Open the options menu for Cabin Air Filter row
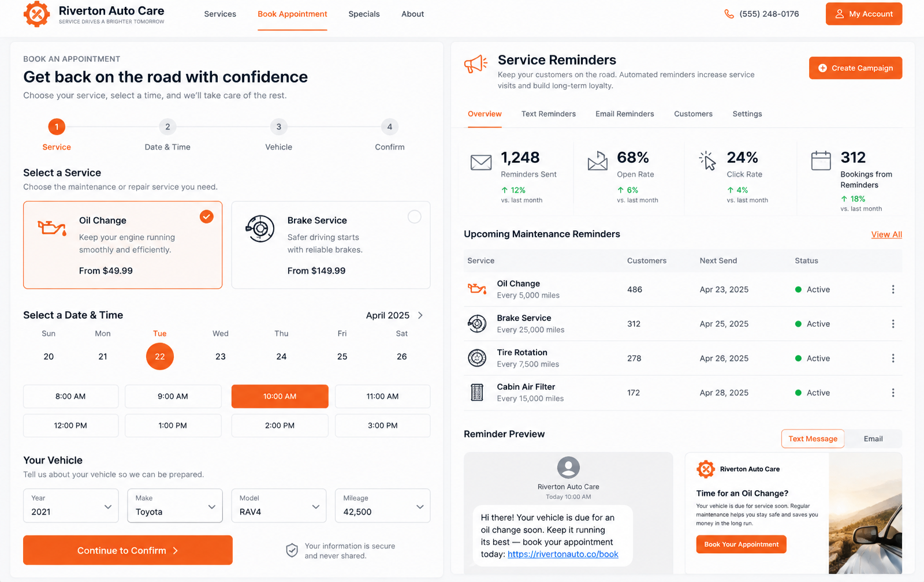The width and height of the screenshot is (924, 582). [893, 393]
